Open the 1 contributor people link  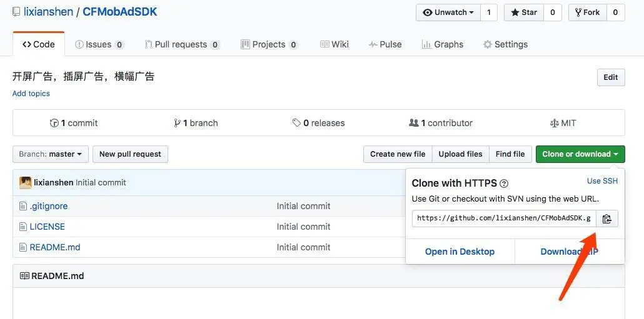(x=441, y=123)
